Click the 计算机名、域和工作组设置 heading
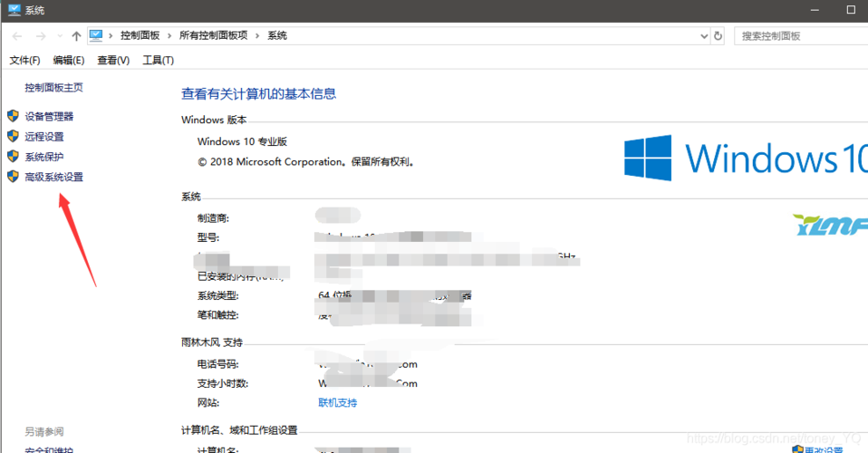Viewport: 868px width, 453px height. tap(239, 430)
